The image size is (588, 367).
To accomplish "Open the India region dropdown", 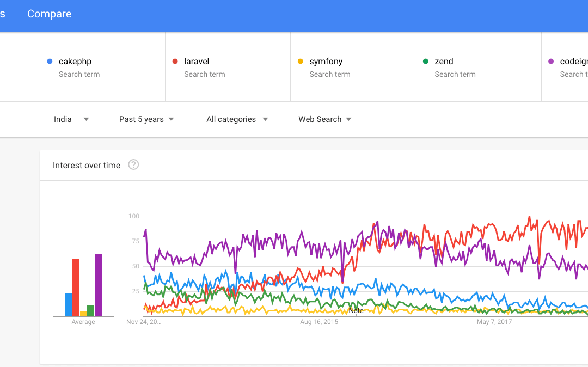I will pos(71,119).
